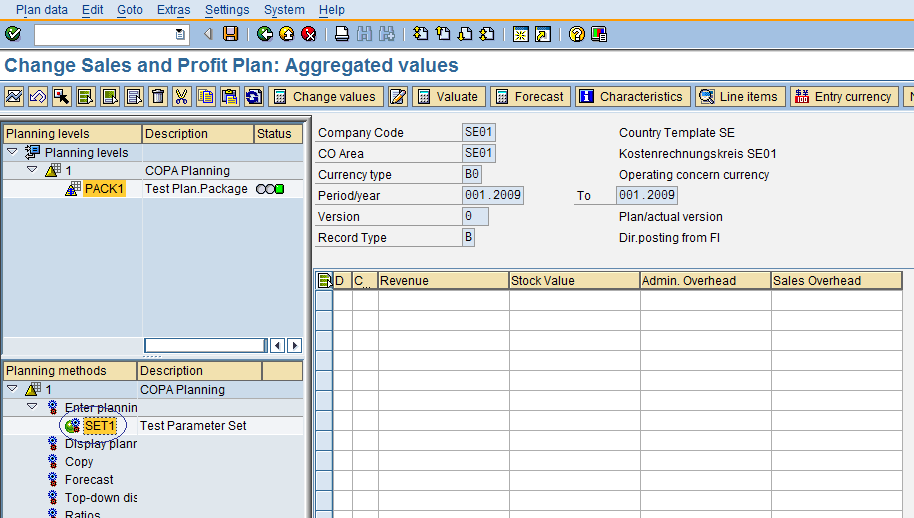Click the Last page icon

[x=487, y=34]
